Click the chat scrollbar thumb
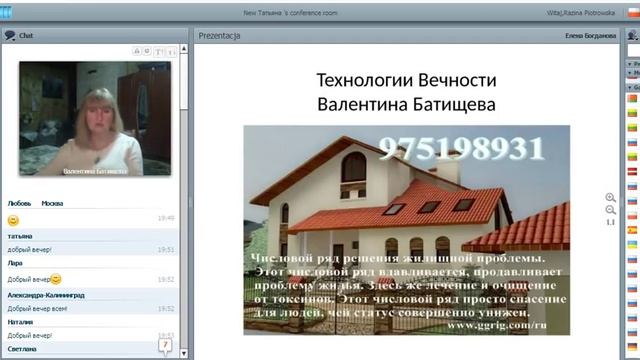The image size is (640, 360). coord(184,82)
